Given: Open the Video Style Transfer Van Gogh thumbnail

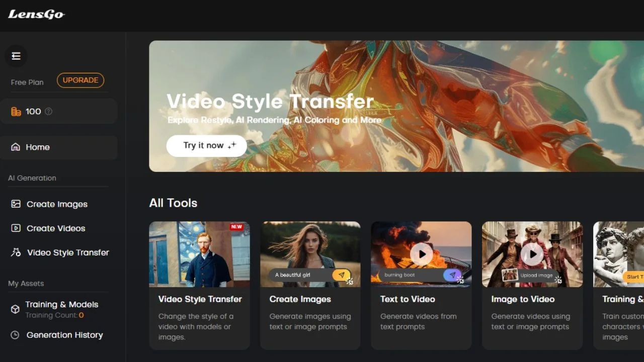Looking at the screenshot, I should tap(199, 254).
